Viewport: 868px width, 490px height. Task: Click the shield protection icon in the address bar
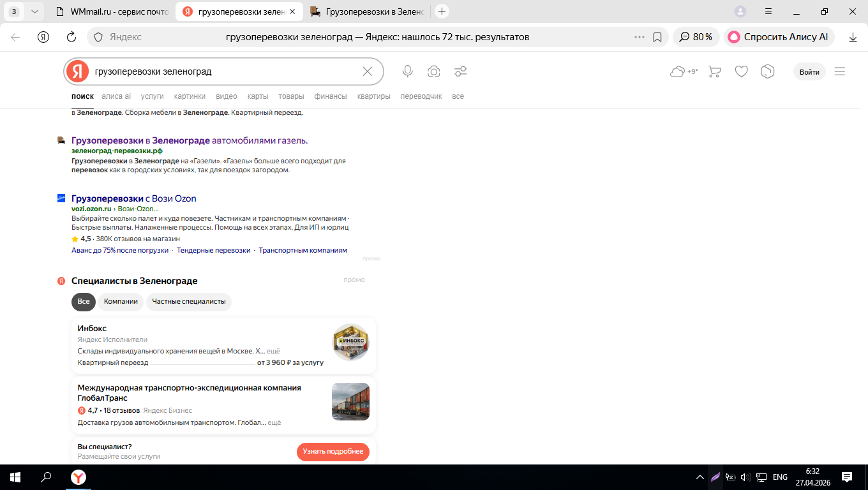point(98,37)
